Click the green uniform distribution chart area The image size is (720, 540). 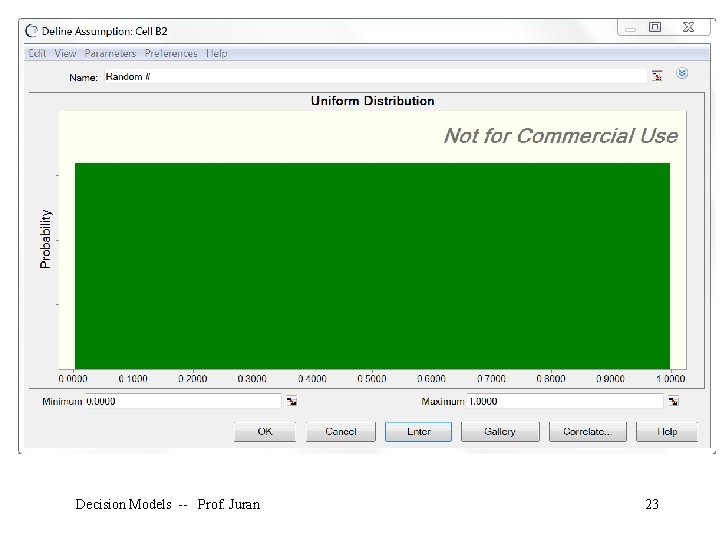click(x=372, y=266)
